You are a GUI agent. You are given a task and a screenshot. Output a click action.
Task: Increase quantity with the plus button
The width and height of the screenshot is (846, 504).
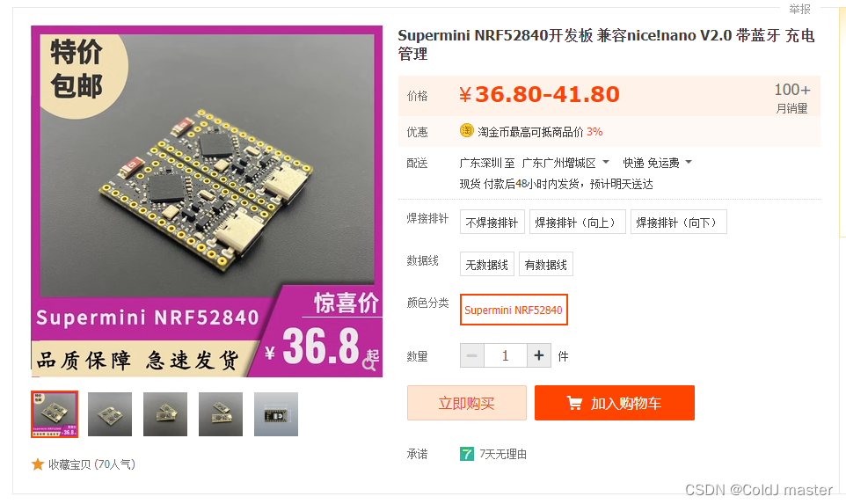click(538, 355)
